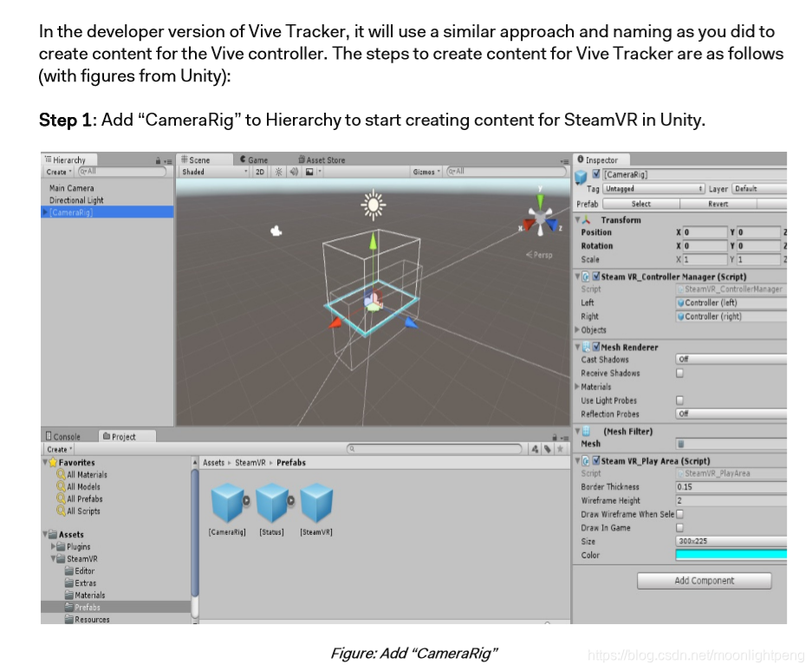Enable Draw In Game checkbox
This screenshot has width=812, height=671.
tap(680, 527)
